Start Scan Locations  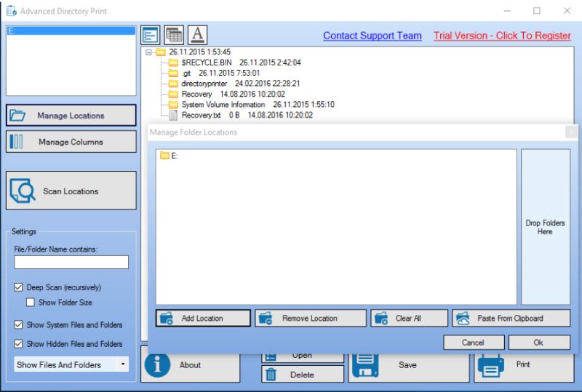71,191
